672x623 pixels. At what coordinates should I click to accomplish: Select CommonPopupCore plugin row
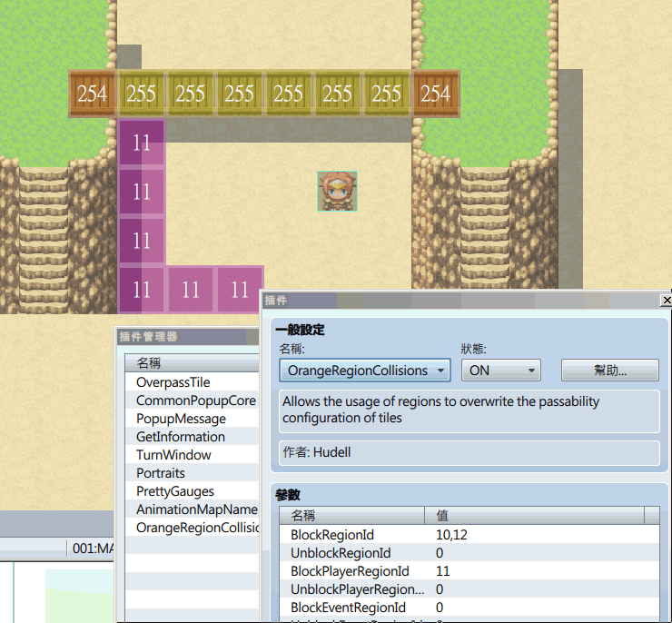point(193,400)
